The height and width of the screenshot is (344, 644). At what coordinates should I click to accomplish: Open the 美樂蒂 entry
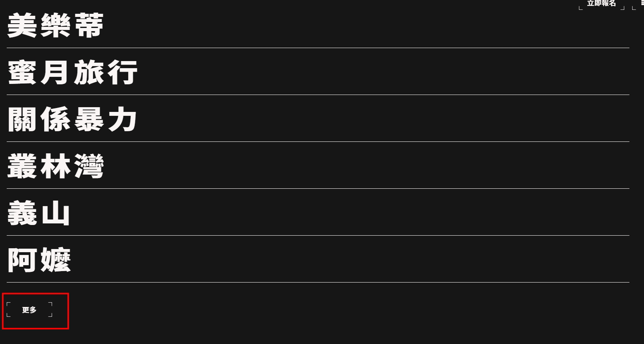[55, 25]
